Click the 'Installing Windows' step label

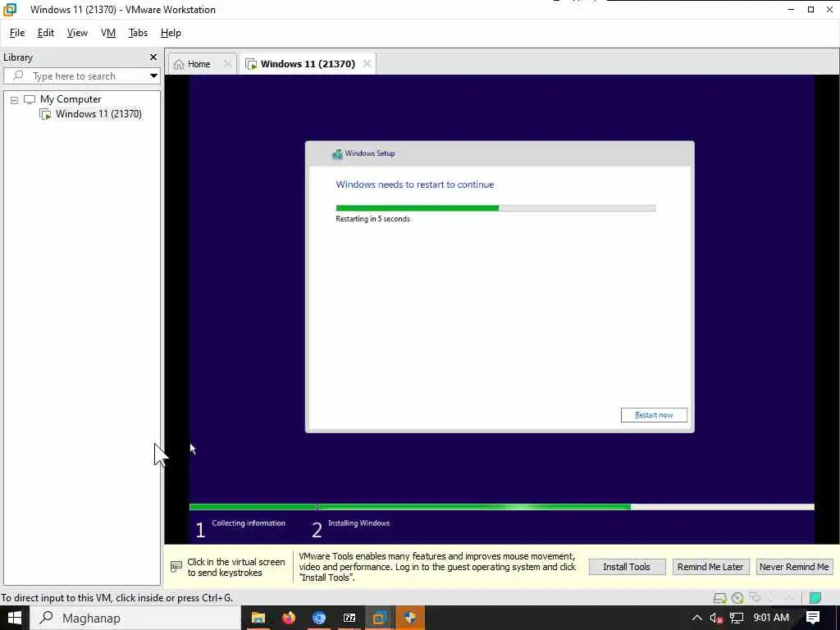pyautogui.click(x=359, y=523)
